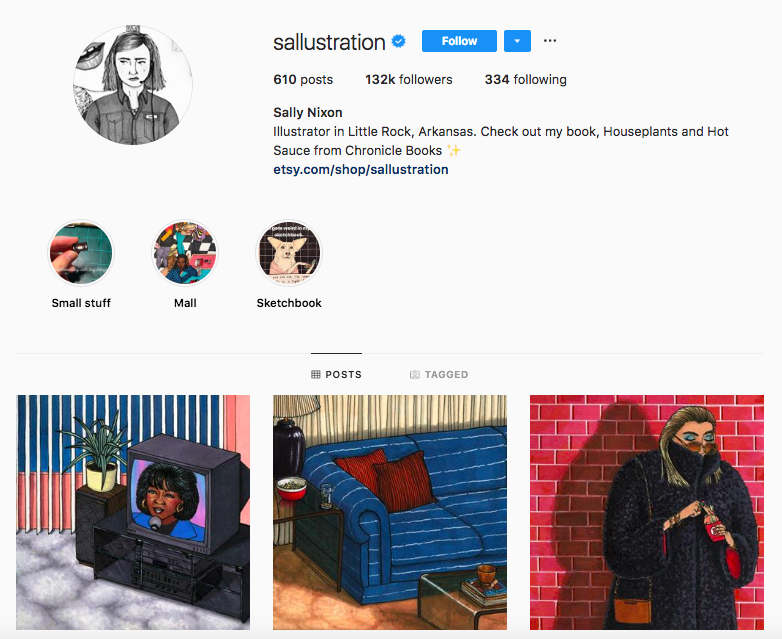Click the 610 posts count
The width and height of the screenshot is (782, 639).
(303, 79)
